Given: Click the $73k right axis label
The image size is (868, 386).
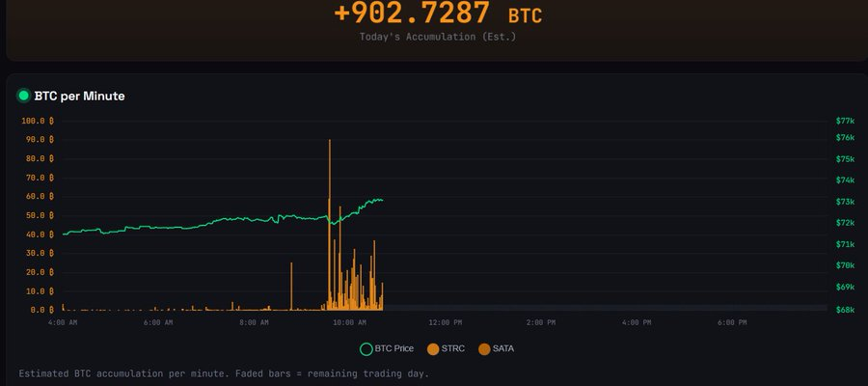Looking at the screenshot, I should pos(845,202).
